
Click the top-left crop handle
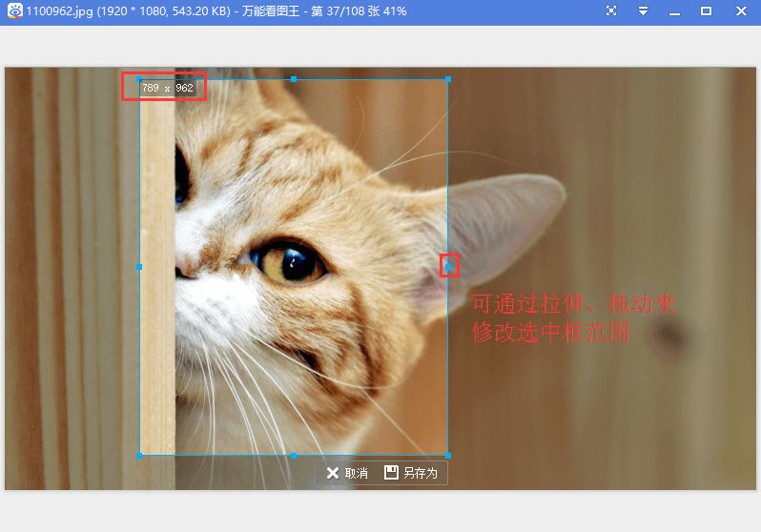(x=140, y=79)
